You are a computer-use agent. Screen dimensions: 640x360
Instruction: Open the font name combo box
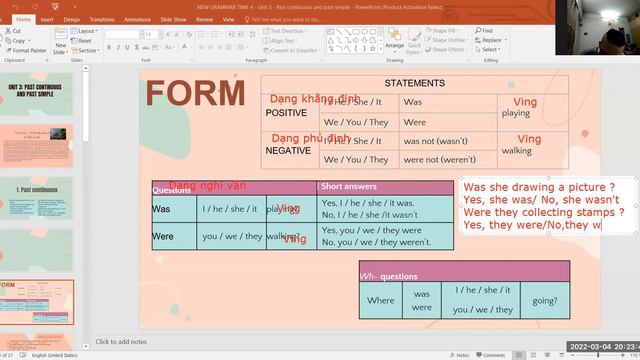[x=124, y=35]
